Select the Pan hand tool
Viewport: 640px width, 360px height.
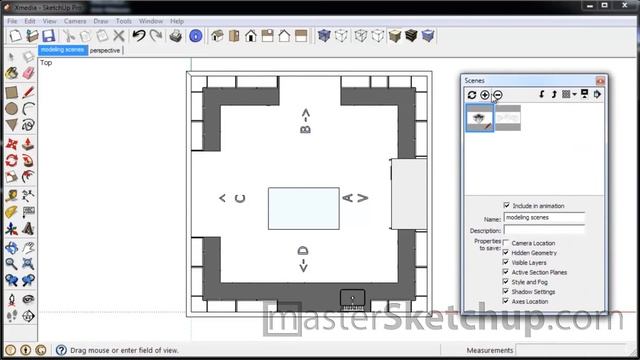[28, 248]
